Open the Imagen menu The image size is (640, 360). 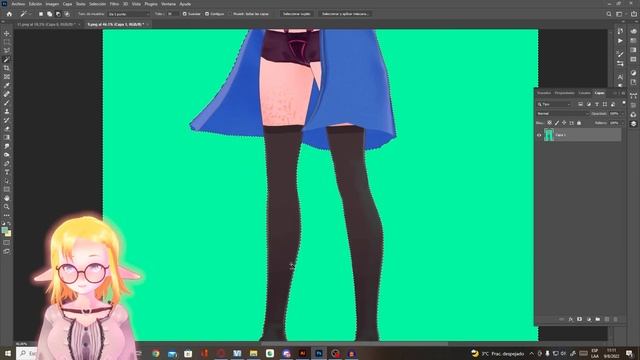point(52,4)
